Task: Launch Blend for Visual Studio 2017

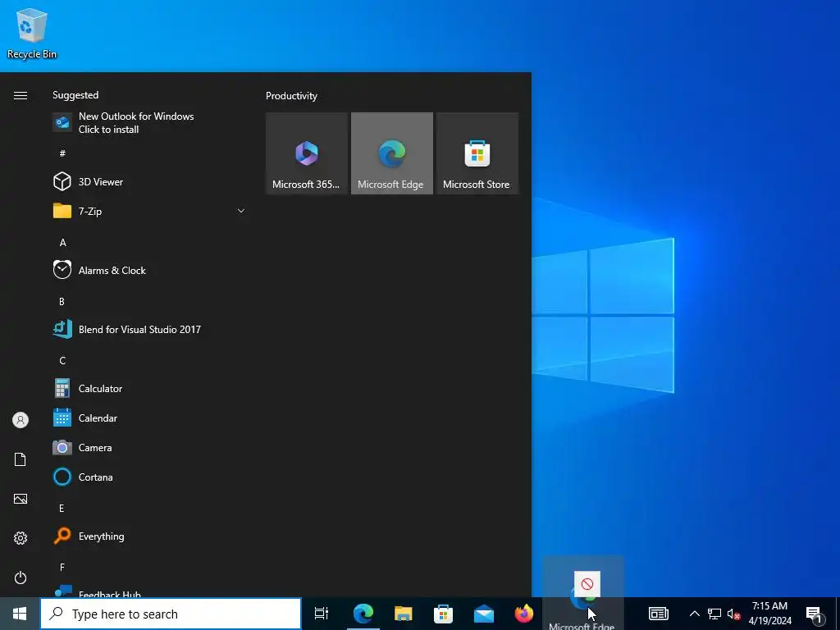Action: (150, 330)
